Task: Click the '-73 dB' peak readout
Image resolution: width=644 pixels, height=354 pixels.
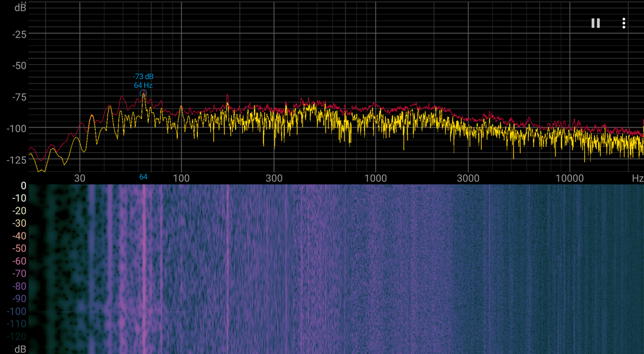Action: (144, 77)
